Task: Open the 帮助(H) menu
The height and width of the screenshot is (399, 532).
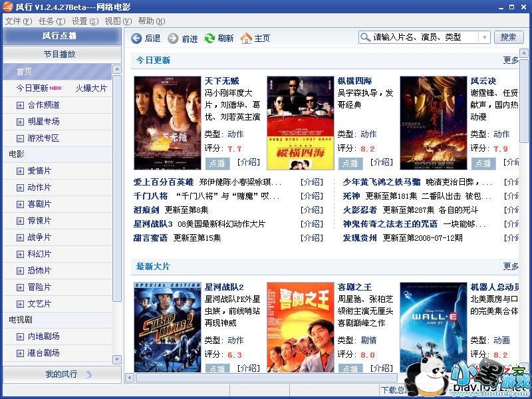Action: click(x=152, y=21)
